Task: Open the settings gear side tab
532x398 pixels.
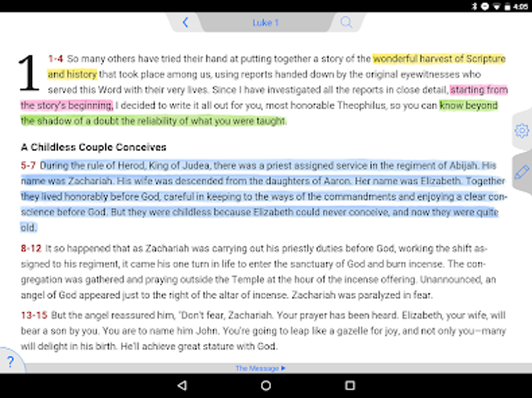Action: coord(522,131)
